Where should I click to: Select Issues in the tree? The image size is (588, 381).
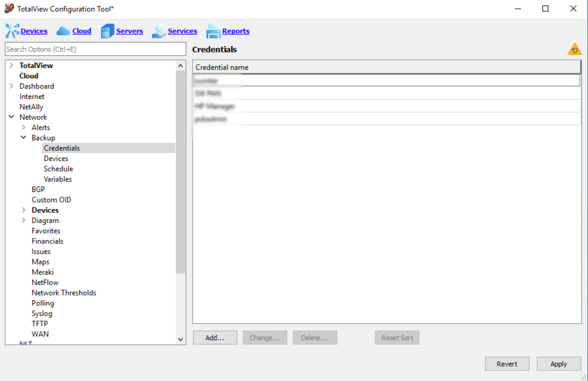pyautogui.click(x=41, y=252)
